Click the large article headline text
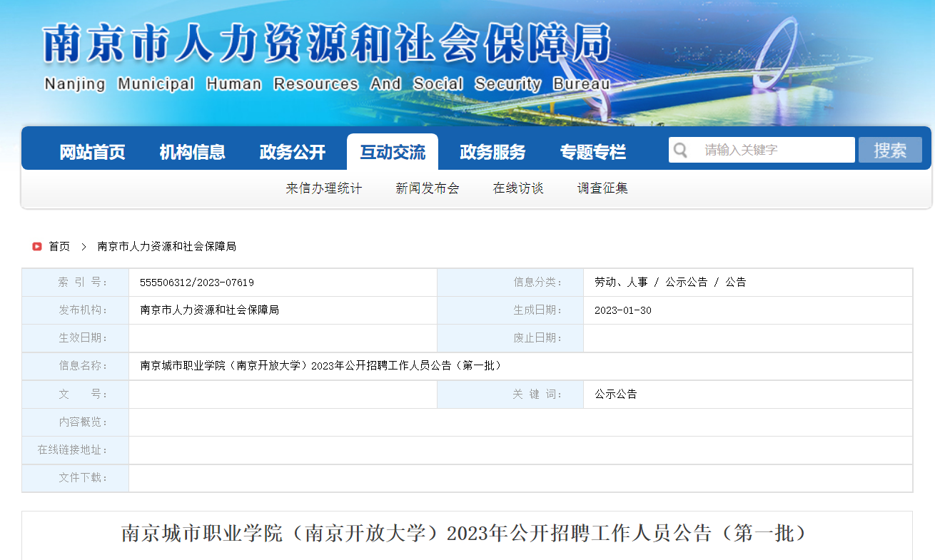Image resolution: width=935 pixels, height=560 pixels. pyautogui.click(x=467, y=534)
